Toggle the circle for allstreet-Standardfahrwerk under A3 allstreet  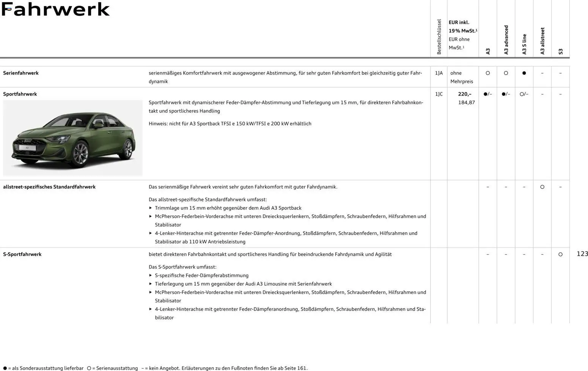coord(542,187)
